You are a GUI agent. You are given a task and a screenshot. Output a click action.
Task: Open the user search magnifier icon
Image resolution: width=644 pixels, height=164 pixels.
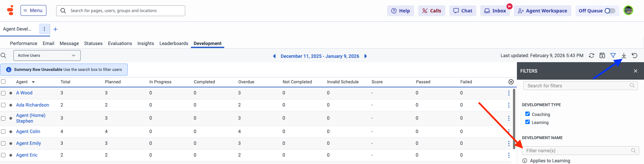(4, 55)
